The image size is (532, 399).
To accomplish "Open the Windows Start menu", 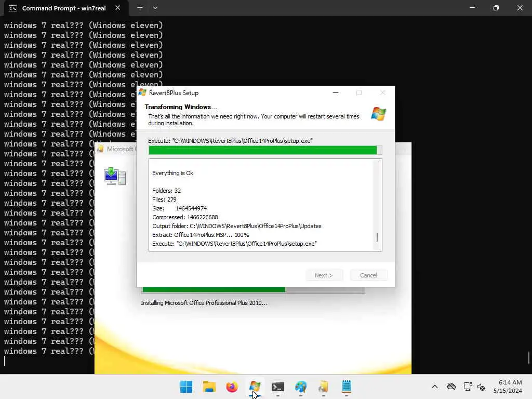I will pyautogui.click(x=186, y=387).
